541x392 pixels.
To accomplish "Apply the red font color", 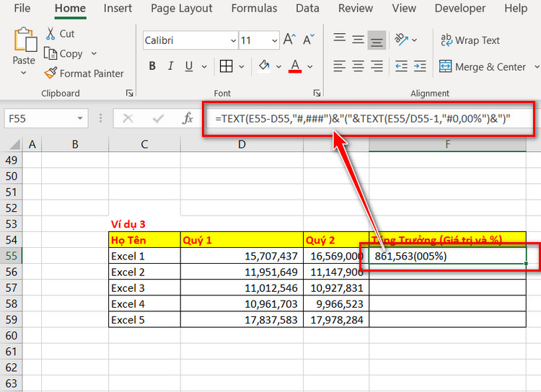I will [295, 66].
